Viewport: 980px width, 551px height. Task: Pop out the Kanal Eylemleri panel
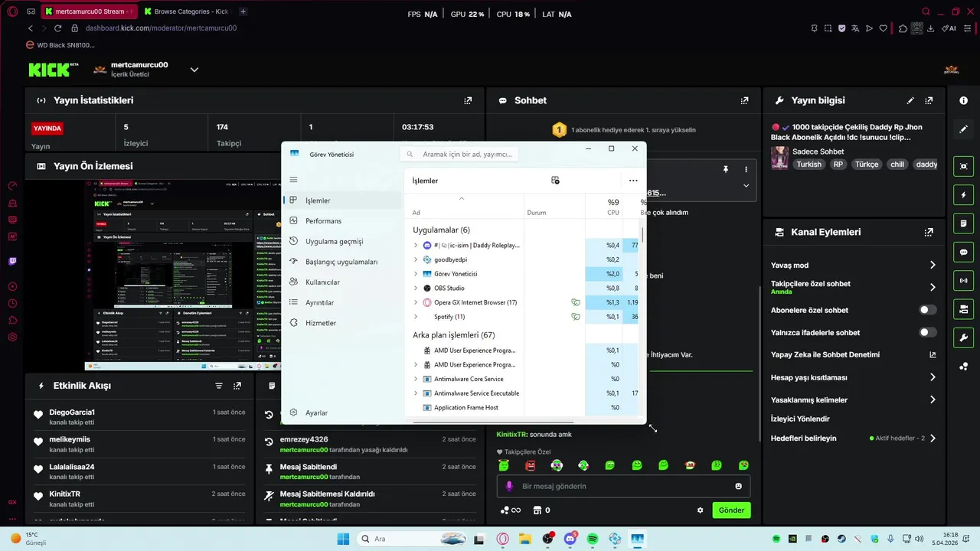(929, 232)
